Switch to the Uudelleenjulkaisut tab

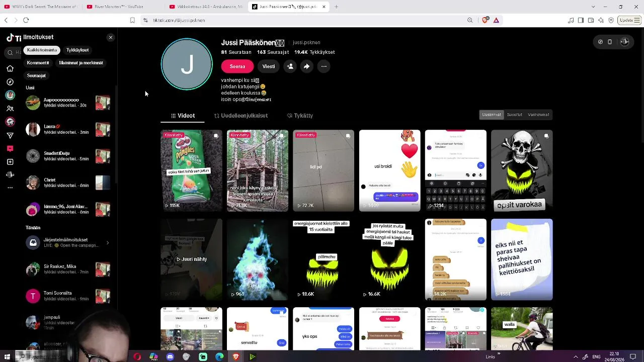coord(241,116)
